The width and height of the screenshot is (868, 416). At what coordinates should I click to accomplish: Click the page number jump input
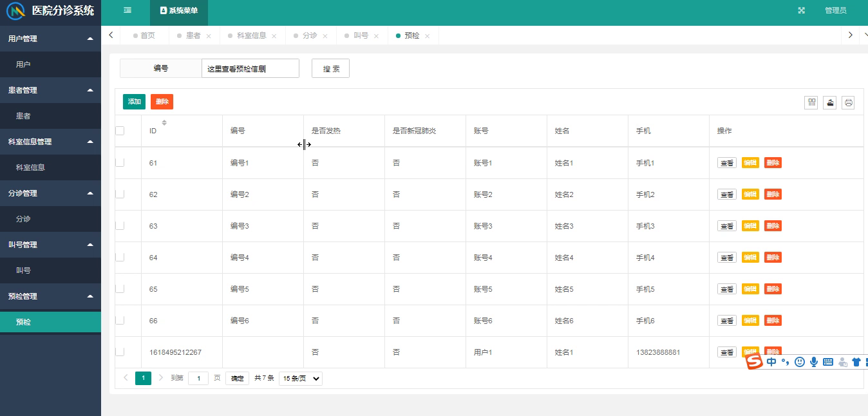[x=198, y=379]
